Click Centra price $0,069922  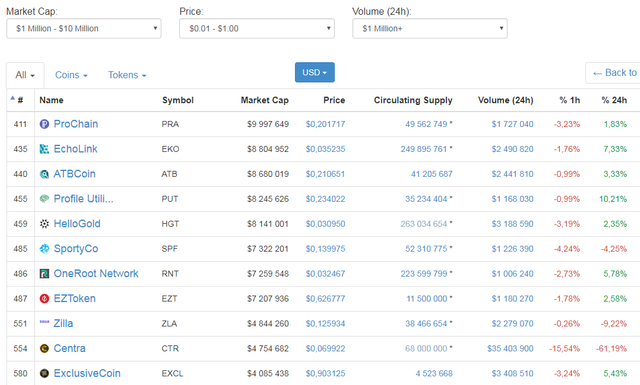click(325, 349)
